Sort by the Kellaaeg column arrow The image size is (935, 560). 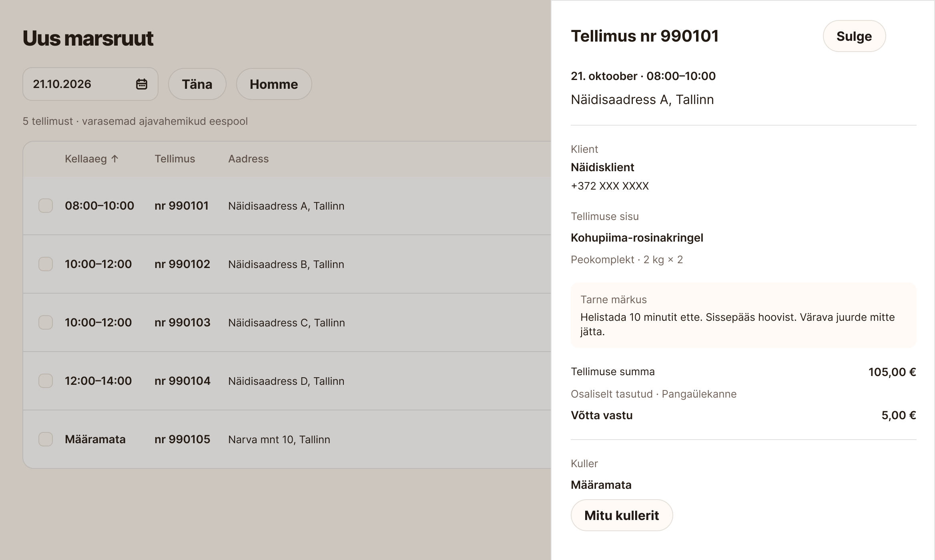pos(115,159)
